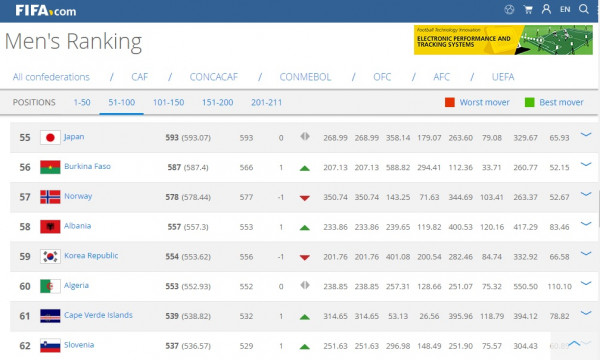Filter rankings by UEFA

pyautogui.click(x=503, y=77)
